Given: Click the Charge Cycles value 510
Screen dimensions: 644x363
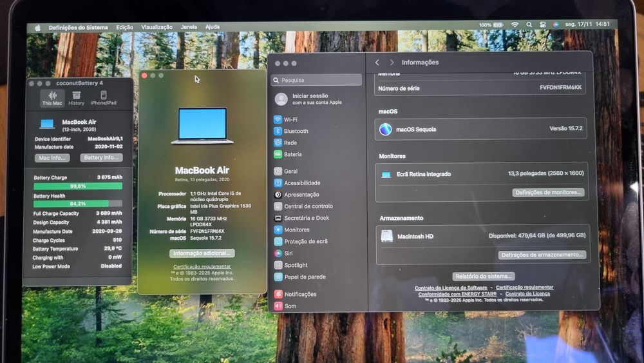Looking at the screenshot, I should pyautogui.click(x=117, y=240).
